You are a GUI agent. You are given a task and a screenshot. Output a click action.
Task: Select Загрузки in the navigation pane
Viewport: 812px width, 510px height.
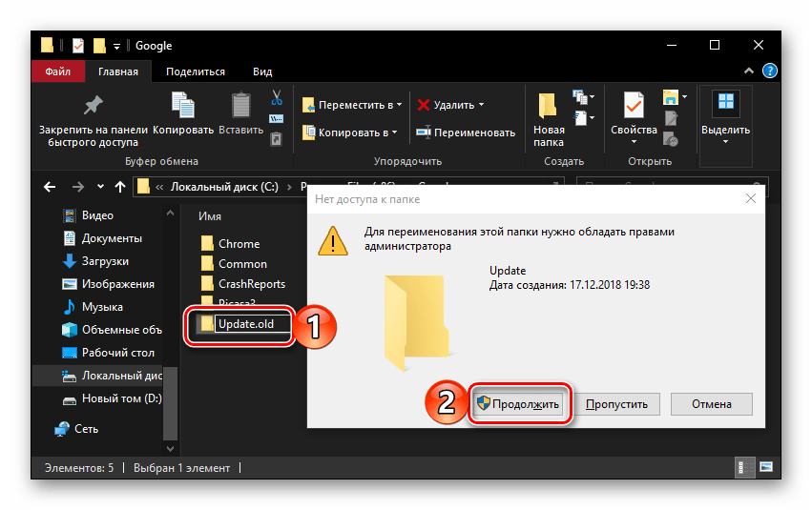pyautogui.click(x=95, y=261)
